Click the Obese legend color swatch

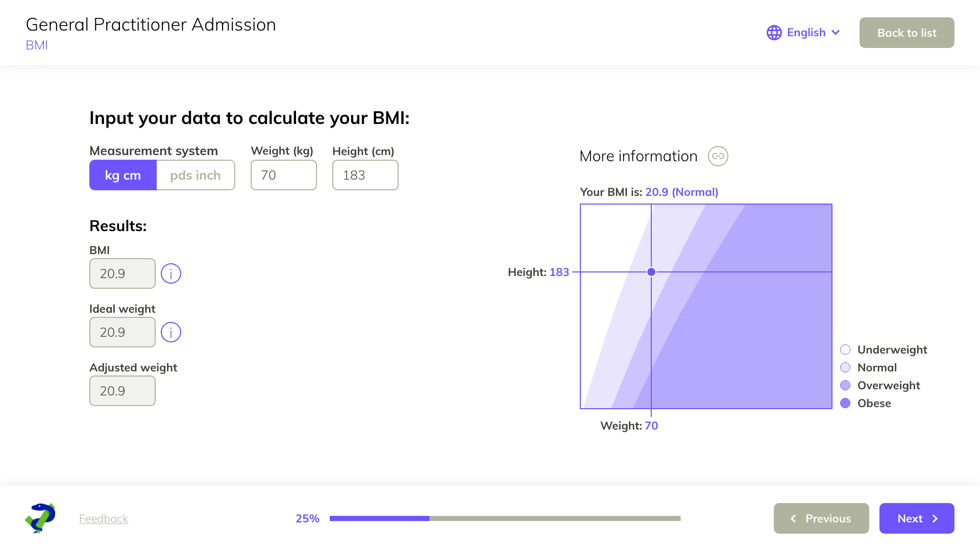845,403
